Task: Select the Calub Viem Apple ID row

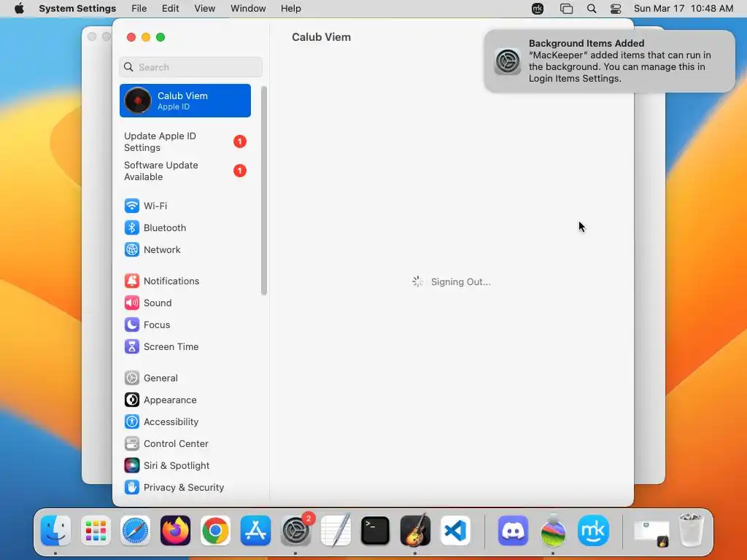Action: click(x=185, y=101)
